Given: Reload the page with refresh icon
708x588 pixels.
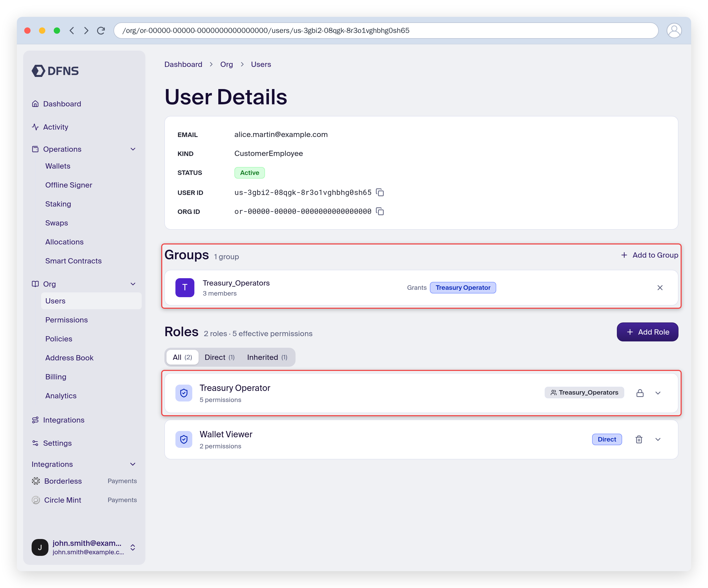Looking at the screenshot, I should point(101,31).
